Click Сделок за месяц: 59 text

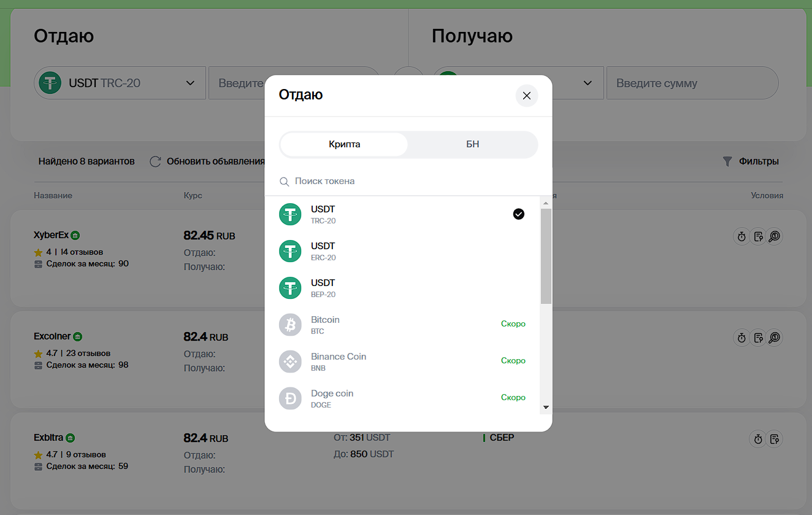click(87, 467)
